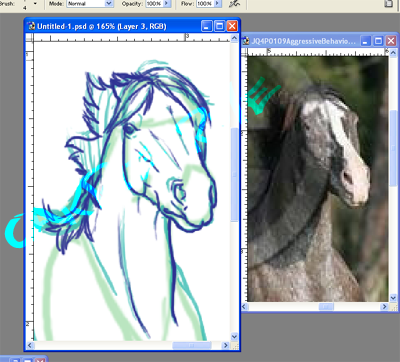Click scroll-down arrow in Untitled-1.psd window
The image size is (400, 362).
click(234, 336)
